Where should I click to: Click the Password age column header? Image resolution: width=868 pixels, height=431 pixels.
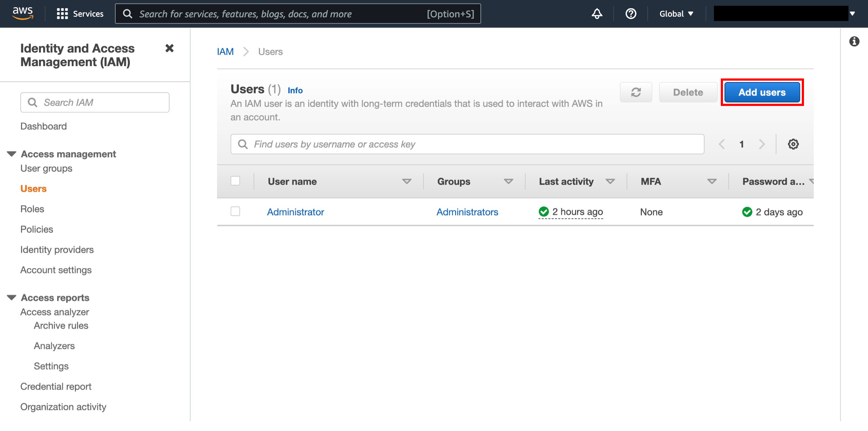pos(773,182)
